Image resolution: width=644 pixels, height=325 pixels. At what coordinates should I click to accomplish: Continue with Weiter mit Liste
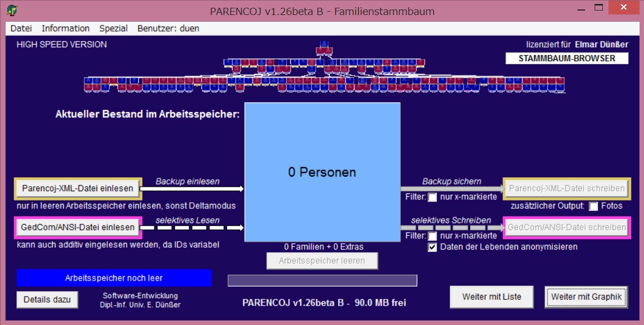pyautogui.click(x=492, y=297)
